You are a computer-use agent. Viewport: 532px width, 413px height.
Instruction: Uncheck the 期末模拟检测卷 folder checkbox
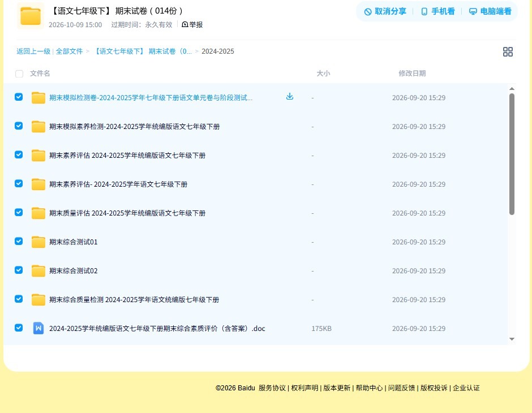tap(19, 97)
